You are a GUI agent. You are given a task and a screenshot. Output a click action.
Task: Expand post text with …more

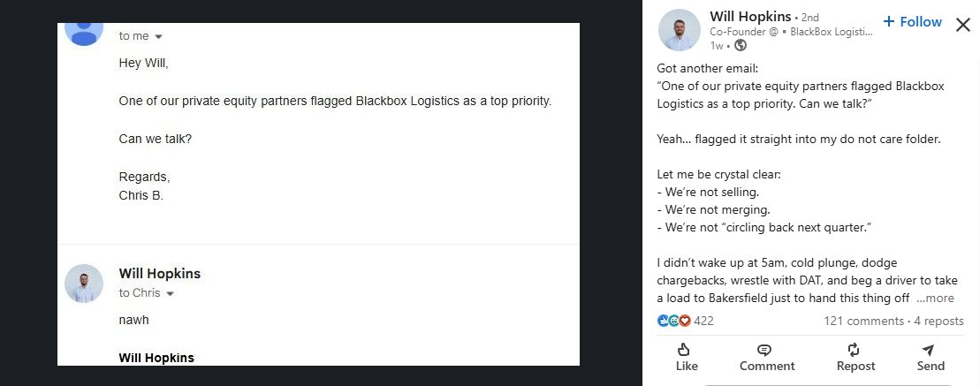click(935, 299)
